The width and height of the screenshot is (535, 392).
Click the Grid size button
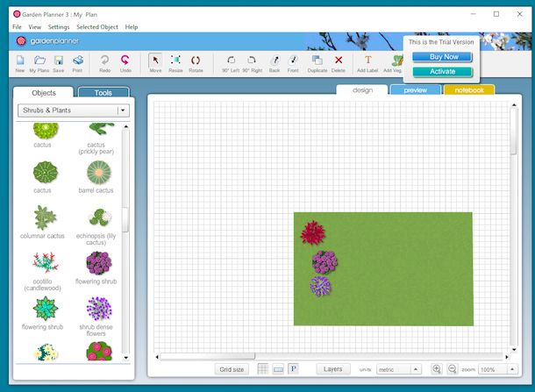click(x=232, y=369)
